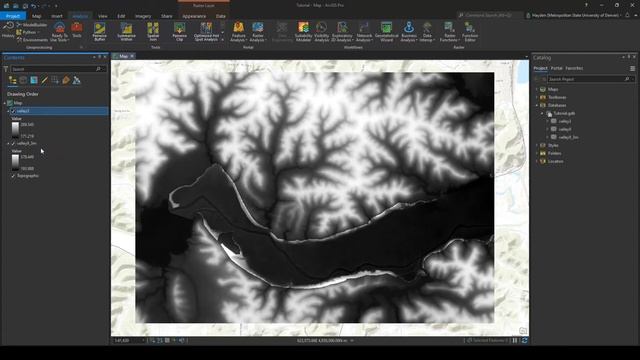Click the second raster layer grayscale color ramp

coord(16,162)
